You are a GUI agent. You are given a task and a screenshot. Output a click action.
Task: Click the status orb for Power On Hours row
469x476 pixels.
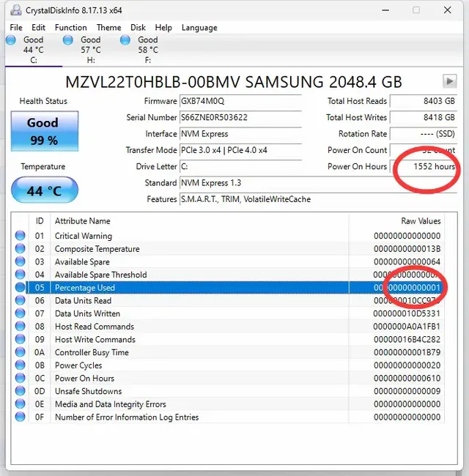tap(20, 378)
